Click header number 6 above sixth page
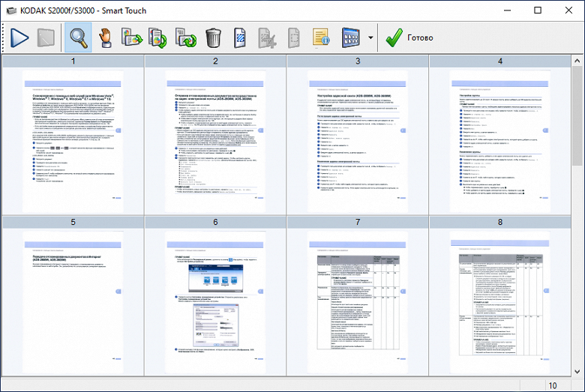The width and height of the screenshot is (585, 392). (215, 223)
